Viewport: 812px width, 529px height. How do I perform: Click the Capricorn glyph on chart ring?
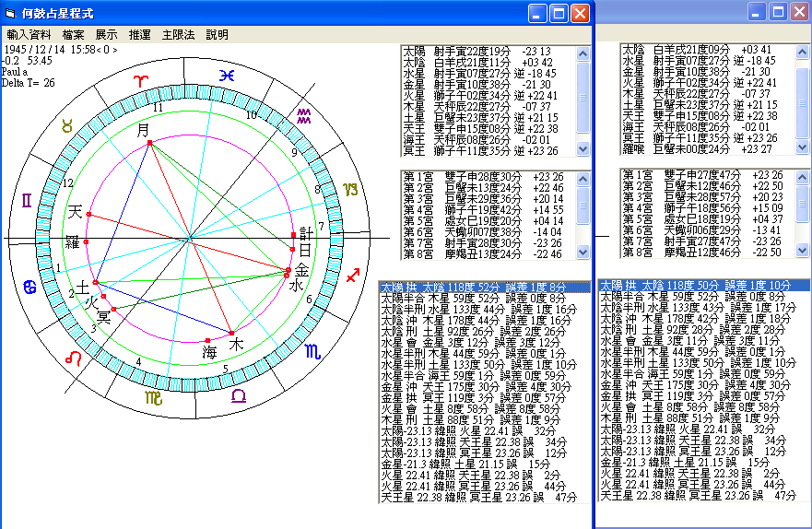tap(350, 189)
